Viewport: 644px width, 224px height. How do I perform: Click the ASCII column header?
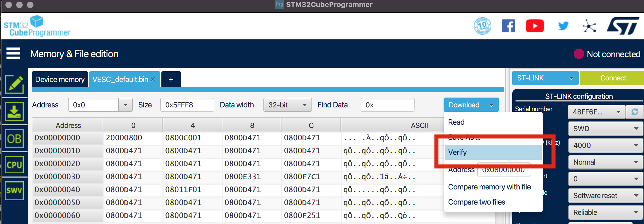coord(419,125)
